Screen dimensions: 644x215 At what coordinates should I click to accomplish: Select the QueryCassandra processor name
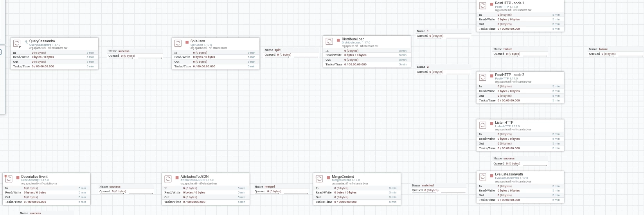pos(42,41)
